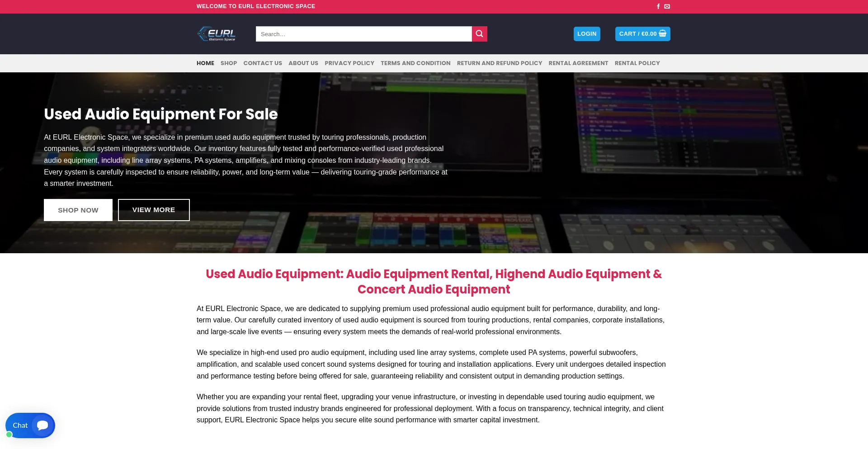
Task: Open Return and Refund Policy
Action: (x=500, y=63)
